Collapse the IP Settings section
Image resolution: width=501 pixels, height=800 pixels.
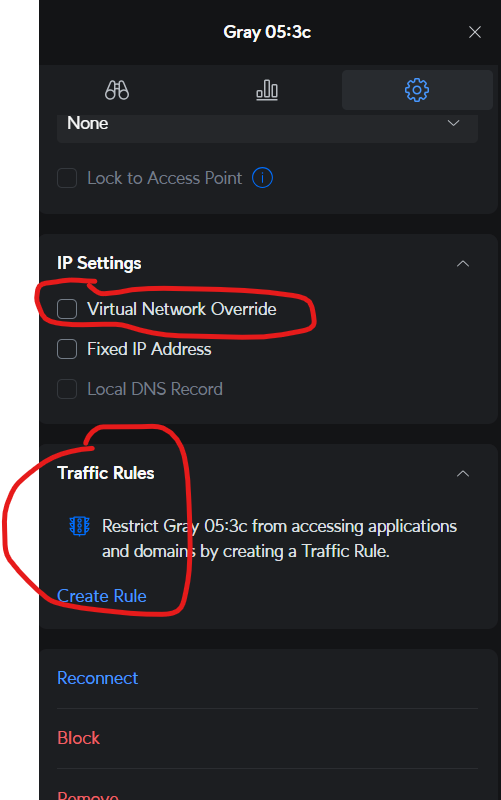[463, 264]
